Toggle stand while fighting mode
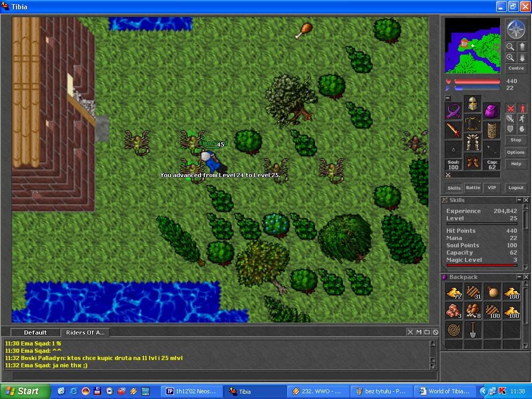 522,109
